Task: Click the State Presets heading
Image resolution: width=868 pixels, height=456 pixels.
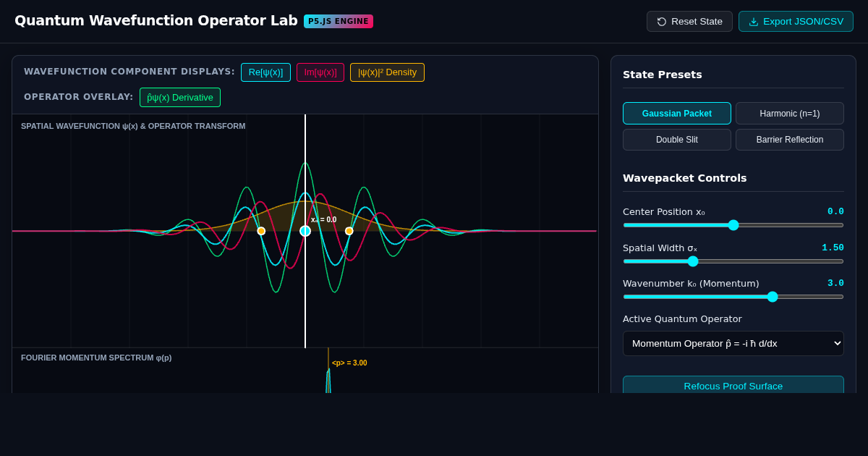Action: tap(663, 75)
